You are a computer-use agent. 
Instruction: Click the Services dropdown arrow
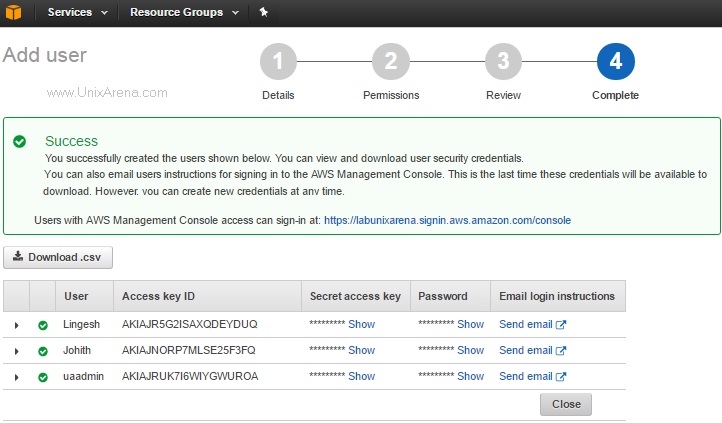[x=104, y=13]
